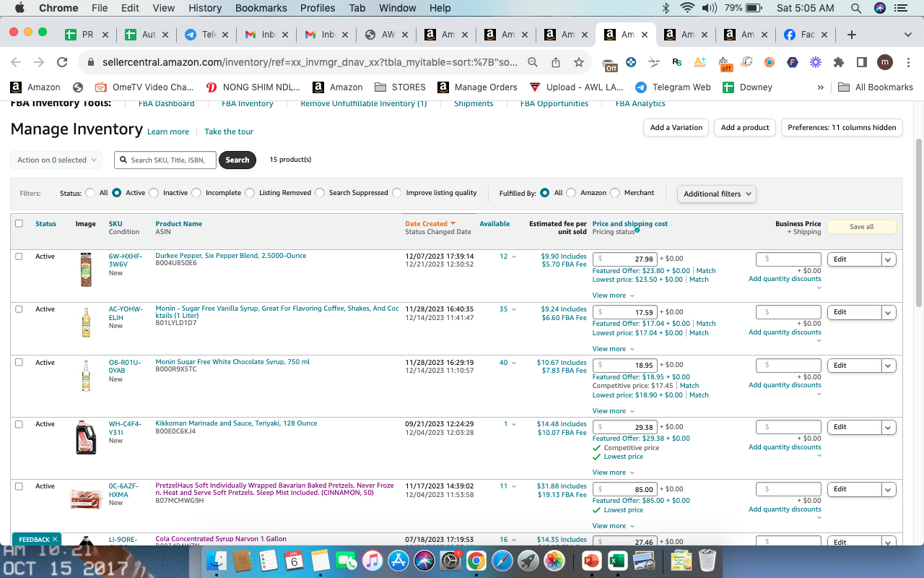Viewport: 924px width, 578px height.
Task: Open Photos app from the Dock
Action: tap(554, 560)
